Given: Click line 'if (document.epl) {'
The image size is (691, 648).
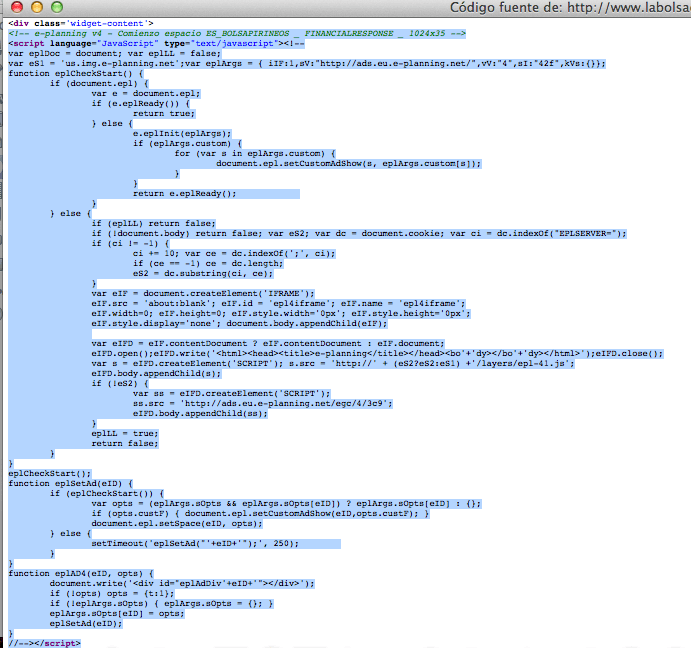Looking at the screenshot, I should [99, 83].
